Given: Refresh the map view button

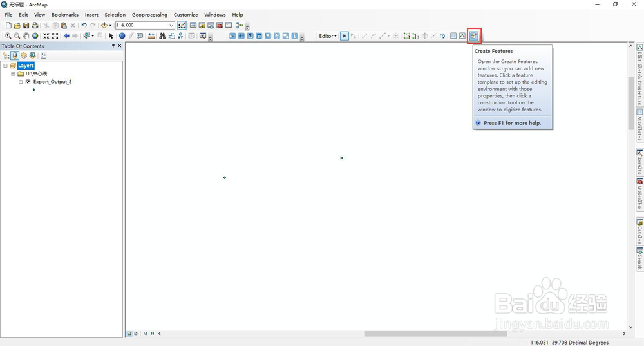Looking at the screenshot, I should tap(146, 334).
